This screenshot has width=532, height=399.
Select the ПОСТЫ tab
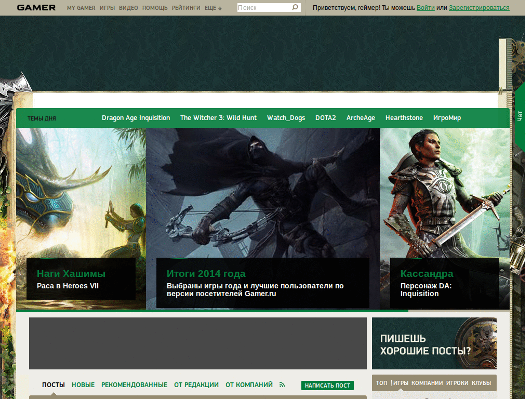(54, 385)
